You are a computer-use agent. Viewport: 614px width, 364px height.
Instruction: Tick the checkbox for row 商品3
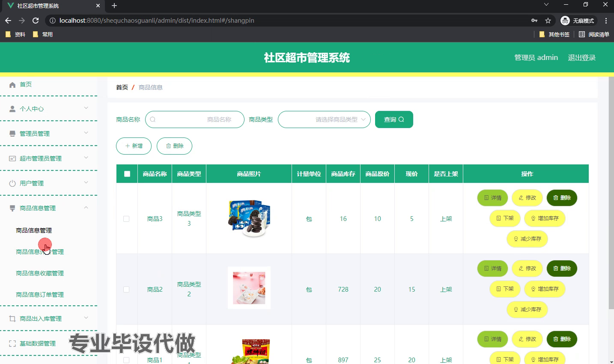[x=126, y=219]
